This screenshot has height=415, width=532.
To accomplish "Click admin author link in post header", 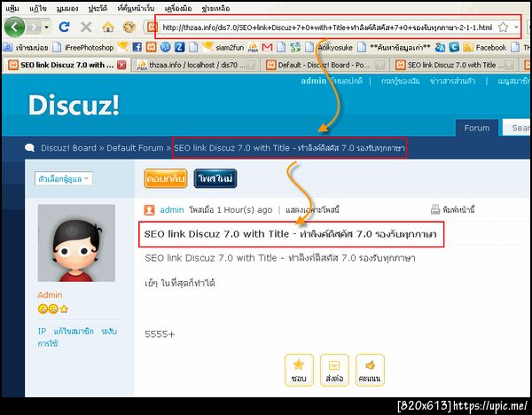I will (172, 209).
